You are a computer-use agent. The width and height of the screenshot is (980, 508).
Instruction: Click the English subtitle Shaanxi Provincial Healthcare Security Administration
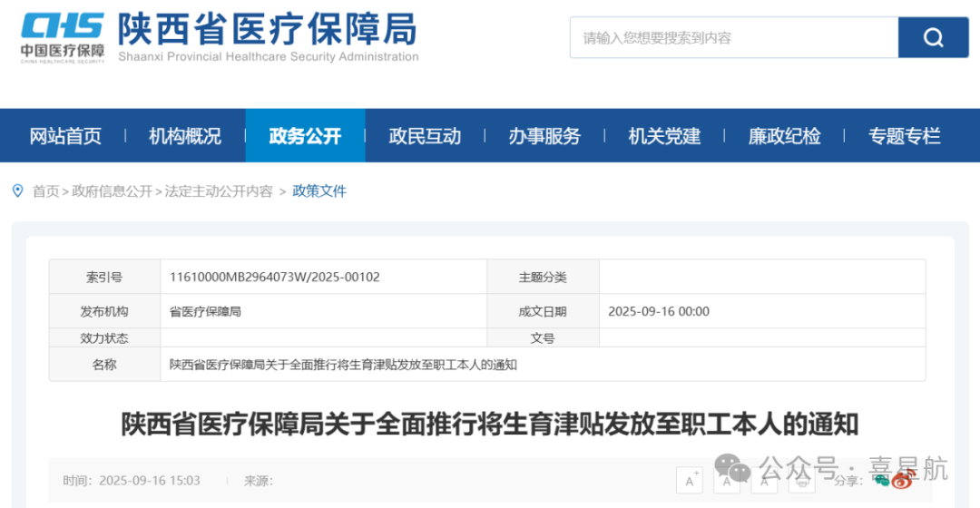[268, 56]
